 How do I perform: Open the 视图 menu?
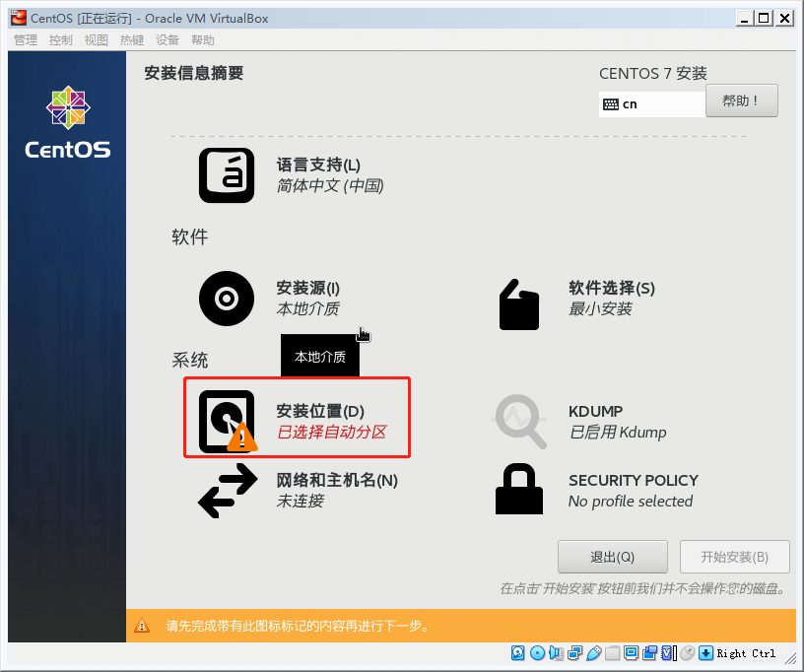(x=97, y=40)
